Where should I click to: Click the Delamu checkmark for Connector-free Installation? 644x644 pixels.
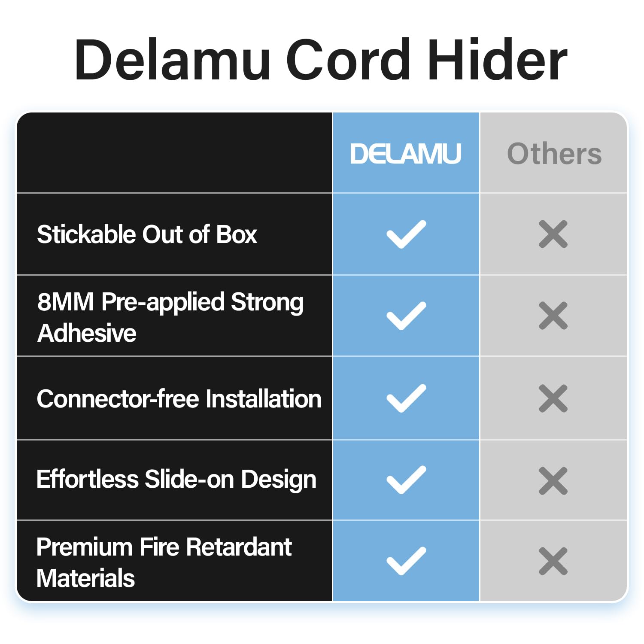coord(406,398)
